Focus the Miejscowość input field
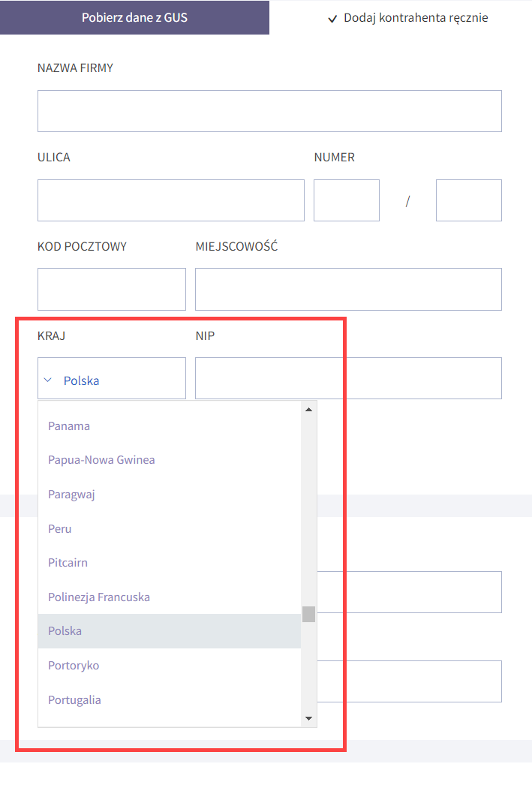The width and height of the screenshot is (532, 785). pyautogui.click(x=348, y=289)
